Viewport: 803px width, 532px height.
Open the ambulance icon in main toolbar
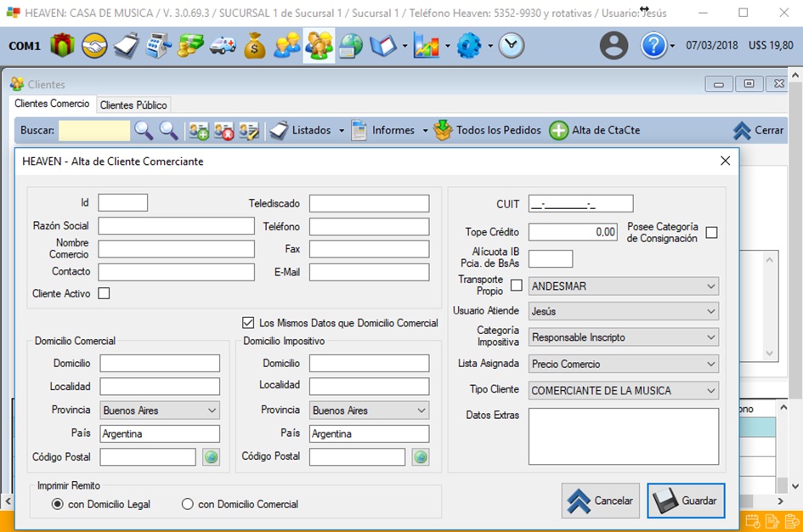(x=223, y=46)
